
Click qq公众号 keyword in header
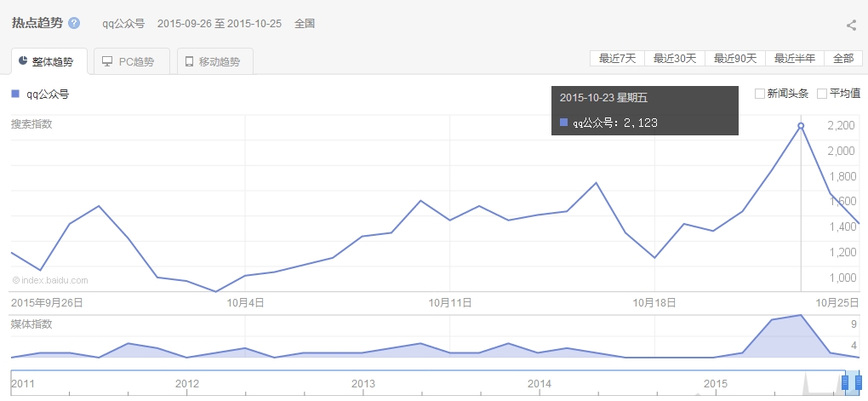tap(123, 24)
